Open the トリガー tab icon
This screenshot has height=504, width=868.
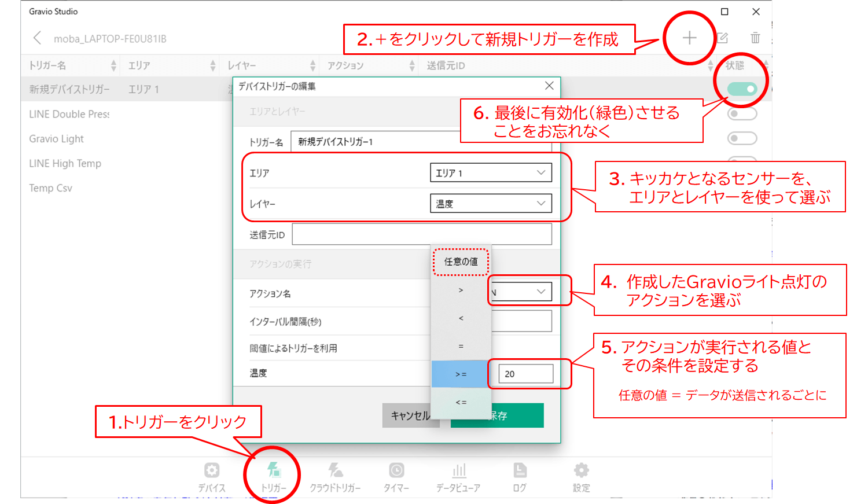(274, 477)
